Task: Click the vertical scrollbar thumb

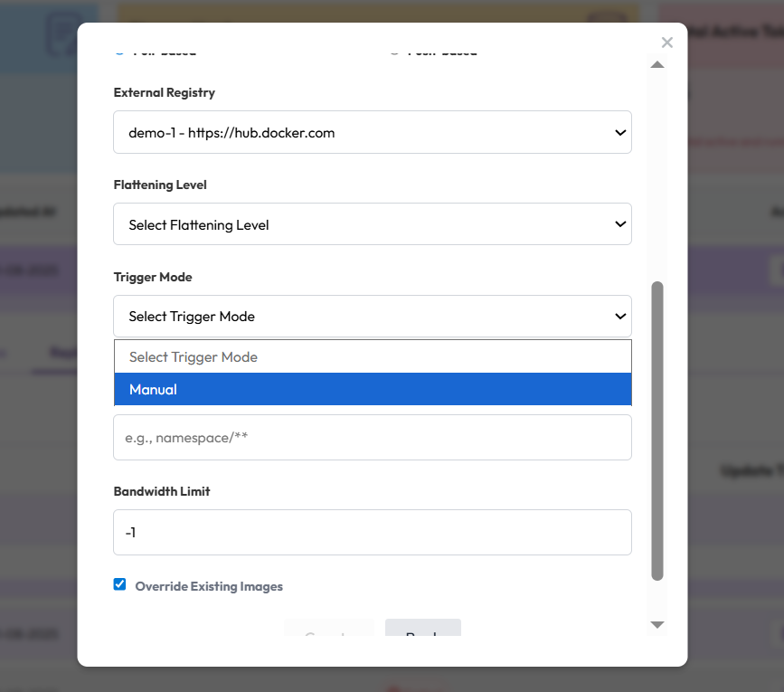Action: click(657, 431)
